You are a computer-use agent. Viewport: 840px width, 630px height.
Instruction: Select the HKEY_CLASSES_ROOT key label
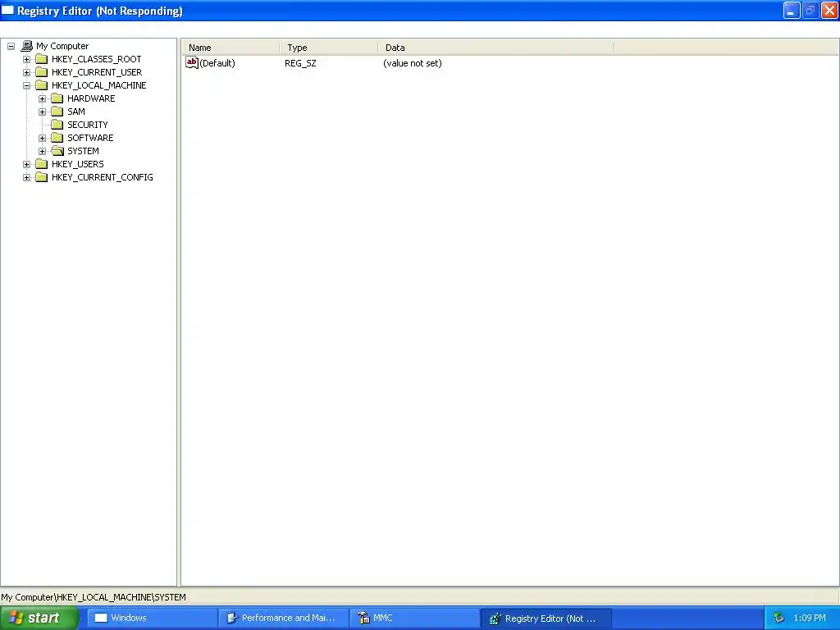pyautogui.click(x=97, y=59)
